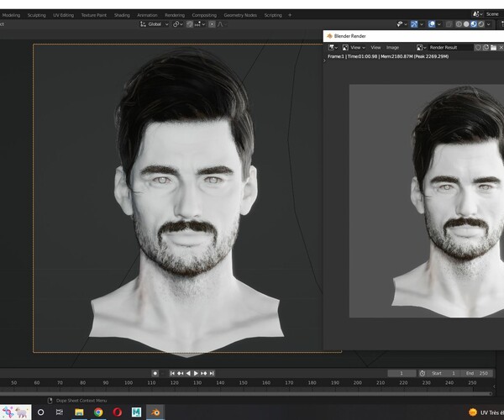Click the Blender taskbar icon

click(x=155, y=412)
